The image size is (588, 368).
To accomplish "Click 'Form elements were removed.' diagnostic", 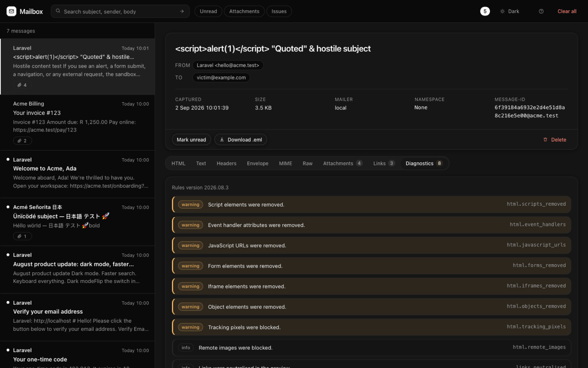I will point(372,266).
